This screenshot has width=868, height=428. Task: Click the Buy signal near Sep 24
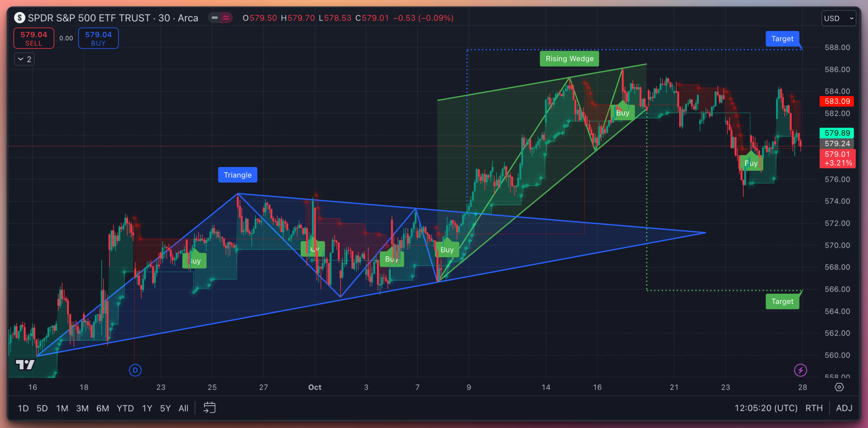[194, 261]
